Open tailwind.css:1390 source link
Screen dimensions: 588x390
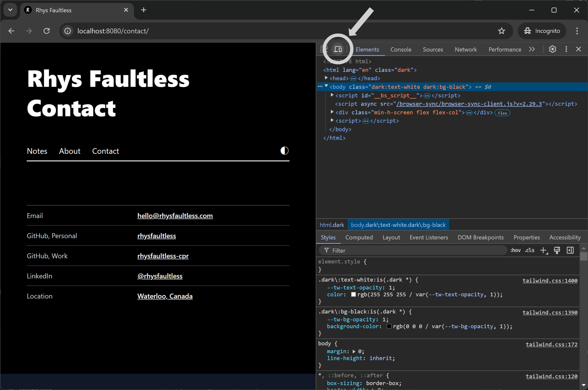click(x=550, y=312)
